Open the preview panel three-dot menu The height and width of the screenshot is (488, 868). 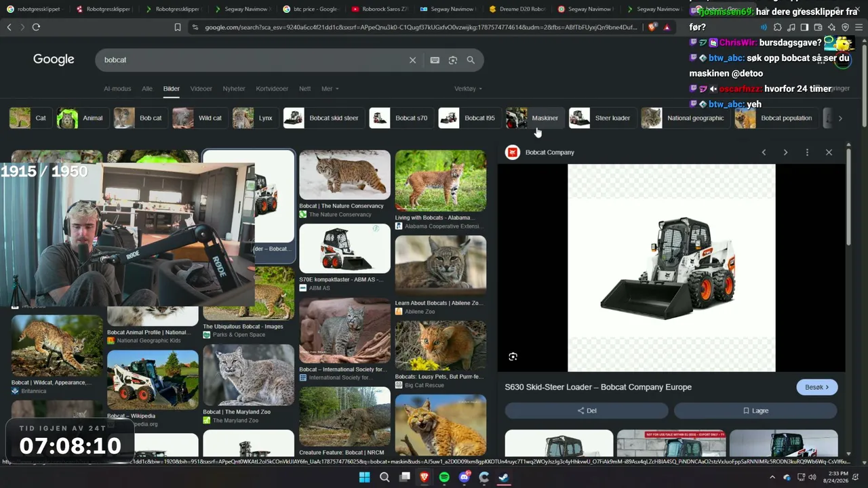tap(807, 152)
